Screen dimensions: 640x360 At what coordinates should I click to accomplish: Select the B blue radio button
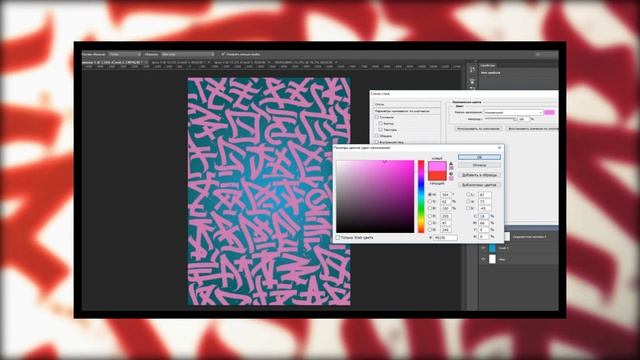coord(430,230)
